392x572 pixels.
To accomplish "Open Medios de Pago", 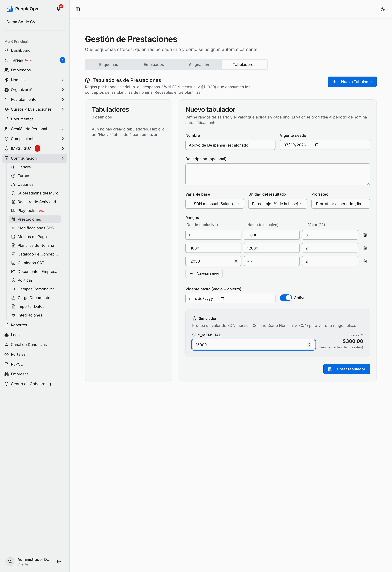I will [35, 237].
